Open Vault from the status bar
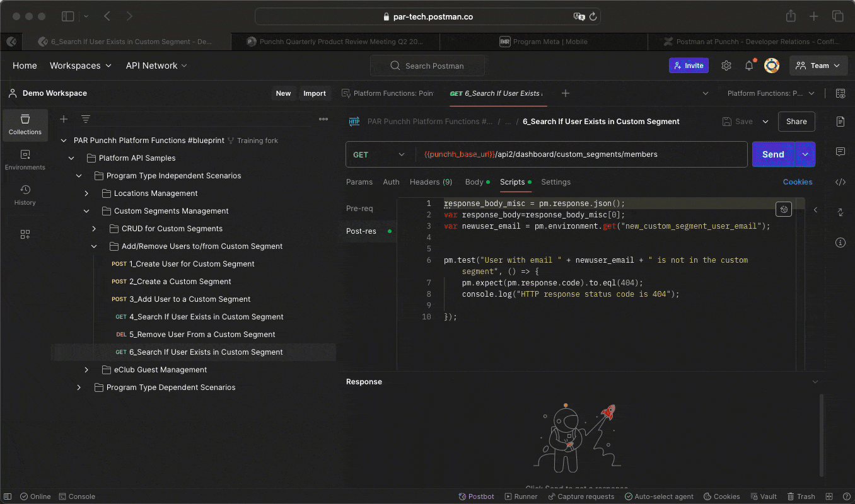Screen dimensions: 855x504 [x=762, y=496]
